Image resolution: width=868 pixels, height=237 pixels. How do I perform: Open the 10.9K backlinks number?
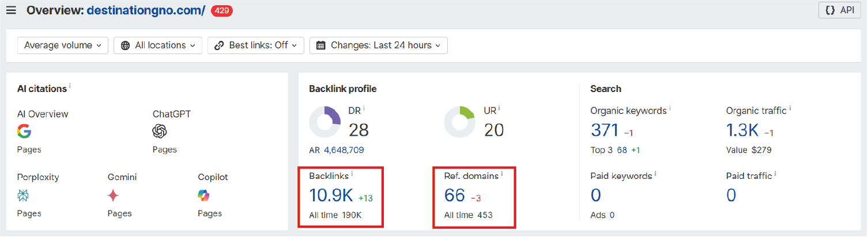(x=331, y=195)
